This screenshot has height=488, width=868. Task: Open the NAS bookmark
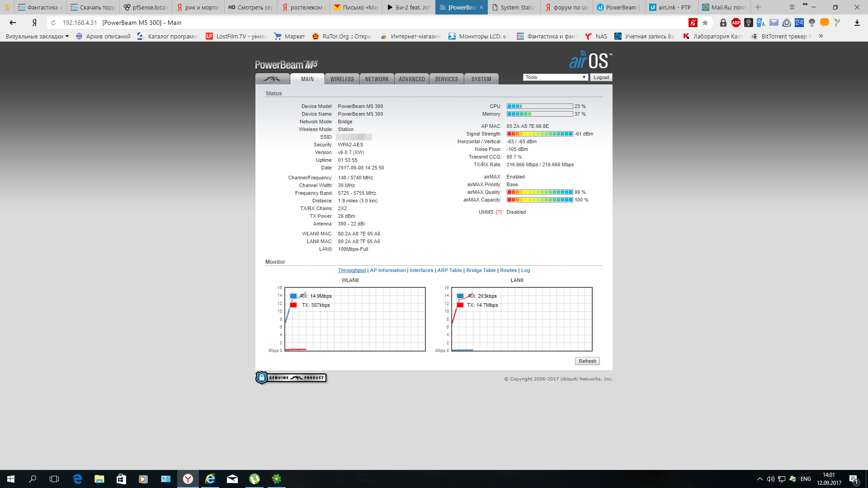click(596, 36)
